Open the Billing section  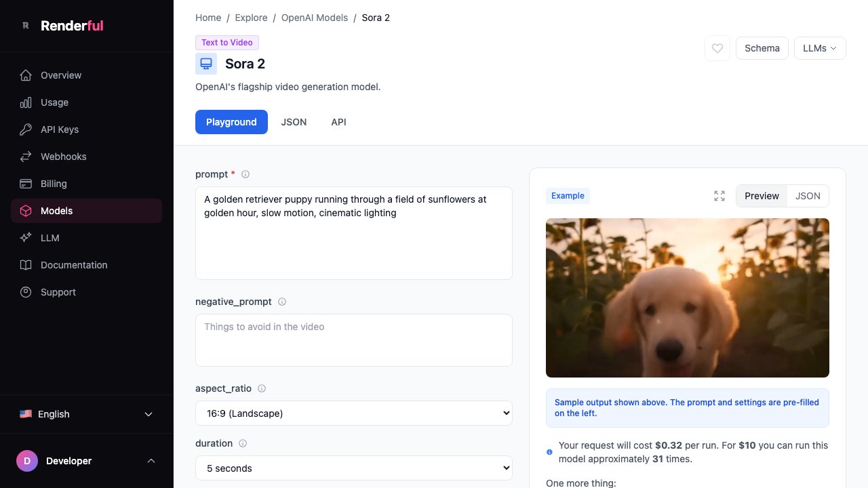pyautogui.click(x=54, y=184)
